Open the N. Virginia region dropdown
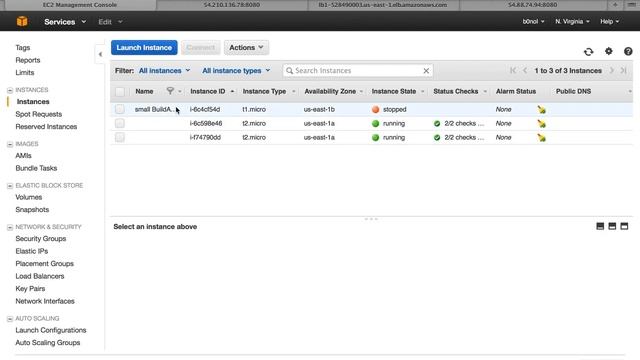640x360 pixels. click(x=572, y=21)
